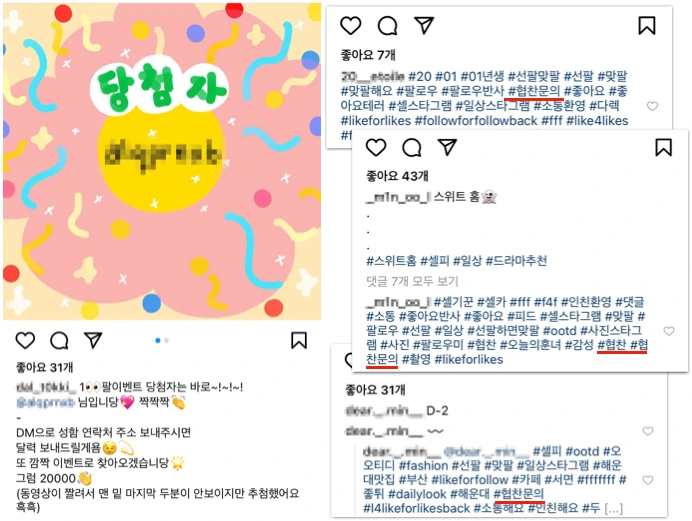Viewport: 692px width, 521px height.
Task: Go to second slide via carousel dot
Action: [166, 340]
